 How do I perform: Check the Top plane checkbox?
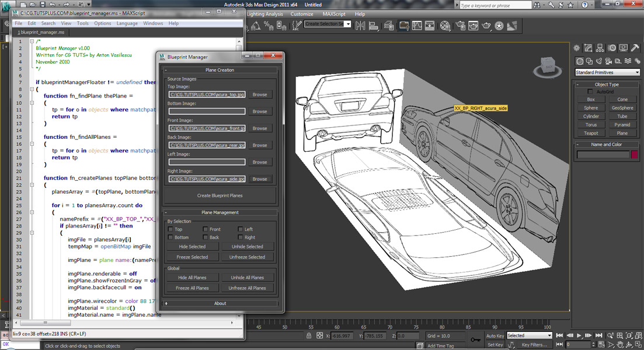point(170,229)
